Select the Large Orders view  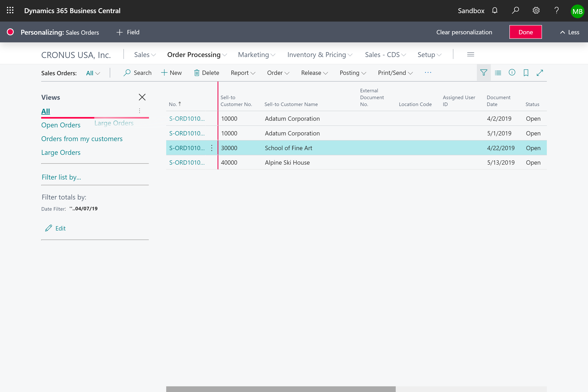(x=61, y=152)
